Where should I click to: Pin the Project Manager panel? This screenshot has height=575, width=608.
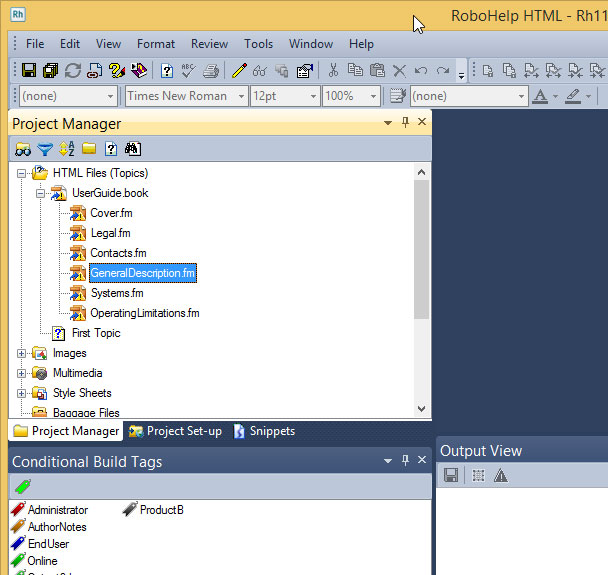coord(405,122)
